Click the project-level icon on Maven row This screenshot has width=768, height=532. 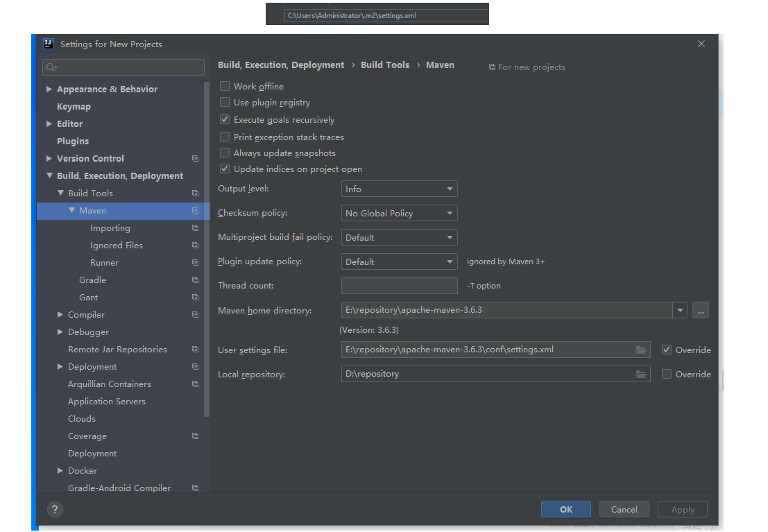pos(196,211)
